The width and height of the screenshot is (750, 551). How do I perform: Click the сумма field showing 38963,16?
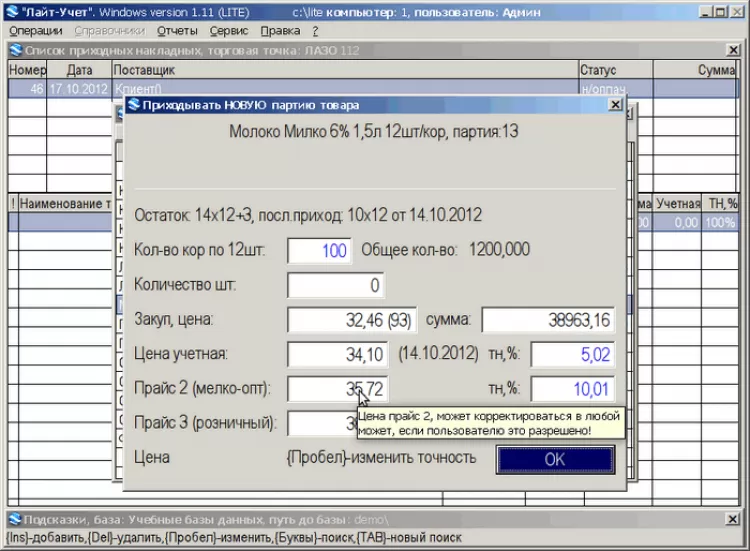coord(548,320)
